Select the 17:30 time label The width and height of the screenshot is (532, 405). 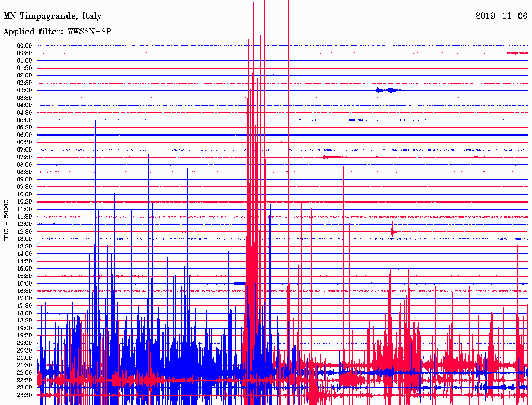24,306
